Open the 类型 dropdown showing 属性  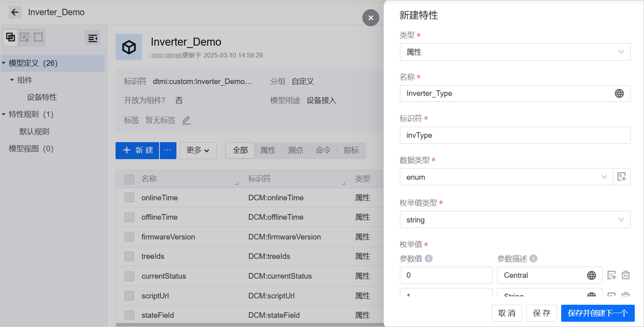click(x=515, y=52)
